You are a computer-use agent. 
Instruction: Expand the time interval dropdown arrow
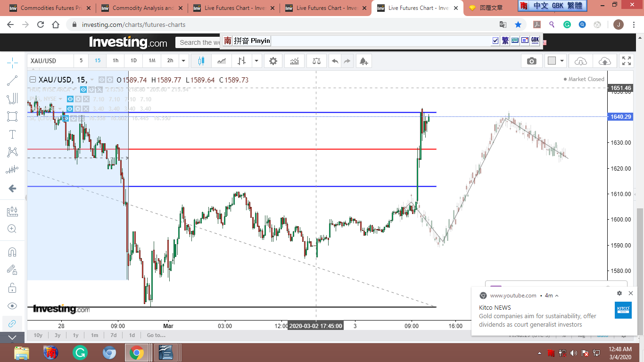point(184,61)
